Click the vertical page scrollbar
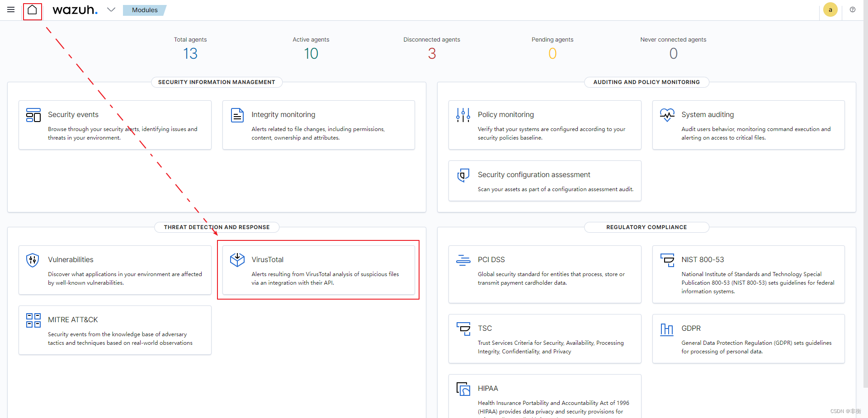The height and width of the screenshot is (418, 868). click(x=865, y=194)
